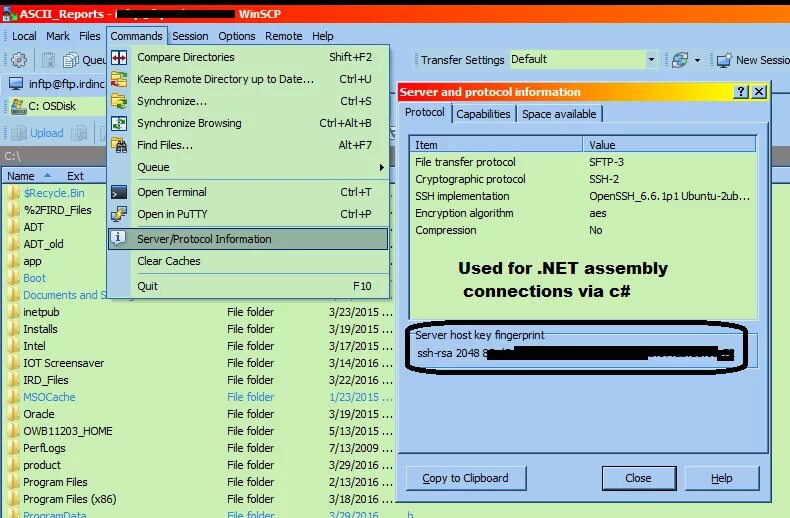
Task: Click the refresh globe toolbar icon
Action: 680,60
